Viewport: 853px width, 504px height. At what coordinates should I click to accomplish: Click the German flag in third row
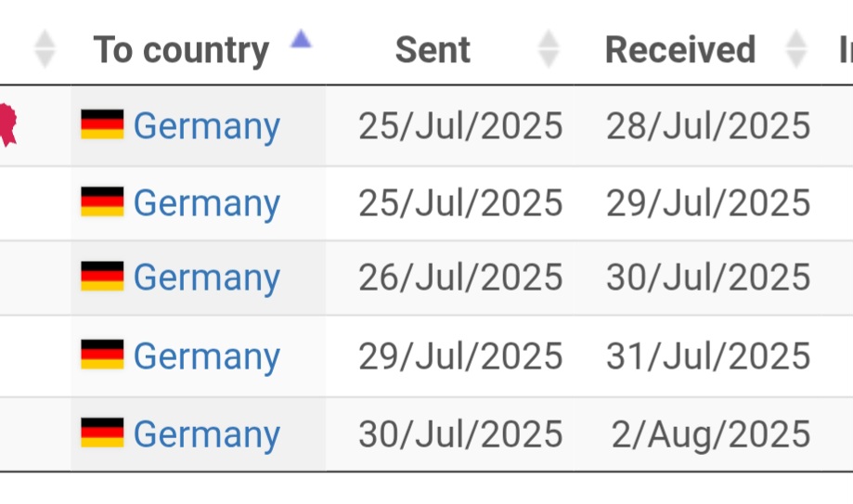click(x=102, y=277)
